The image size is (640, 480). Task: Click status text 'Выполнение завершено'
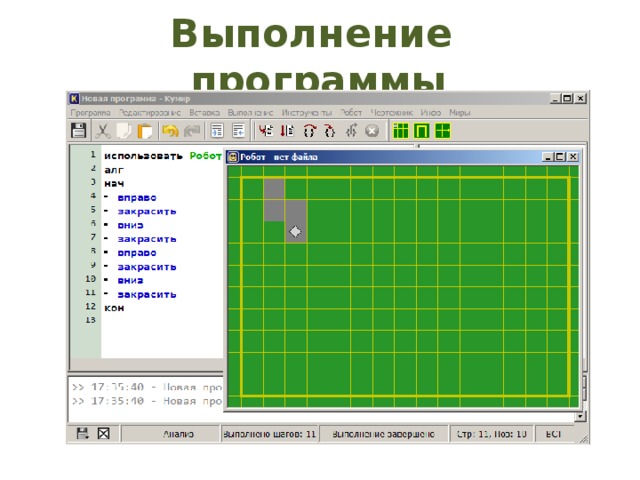(383, 434)
